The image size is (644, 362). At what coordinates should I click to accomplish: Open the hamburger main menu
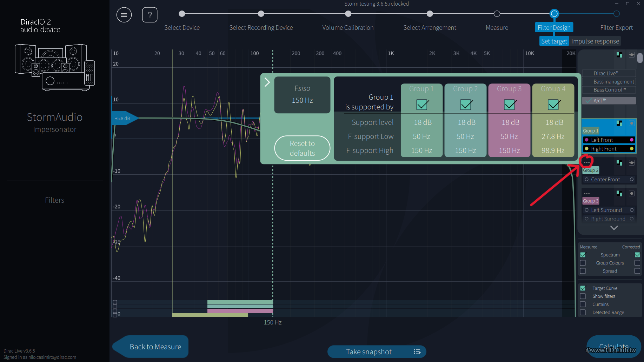click(124, 15)
